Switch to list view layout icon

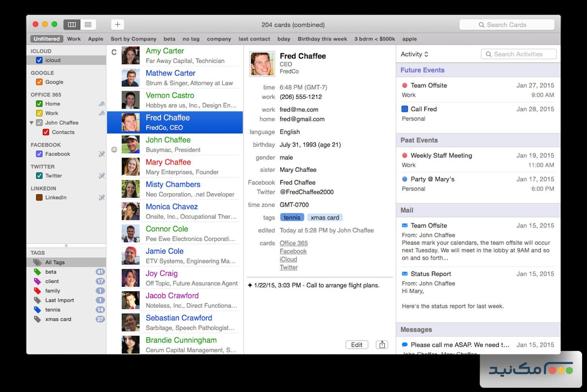[88, 24]
